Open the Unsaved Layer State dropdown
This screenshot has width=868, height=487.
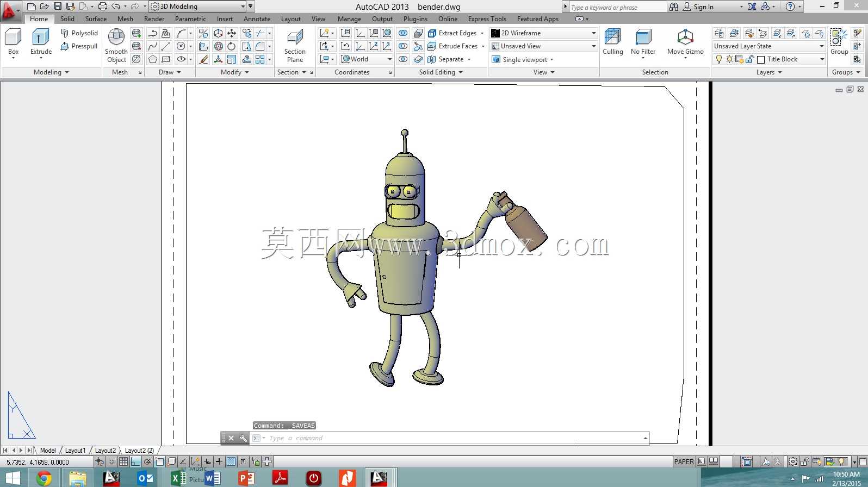click(x=769, y=46)
